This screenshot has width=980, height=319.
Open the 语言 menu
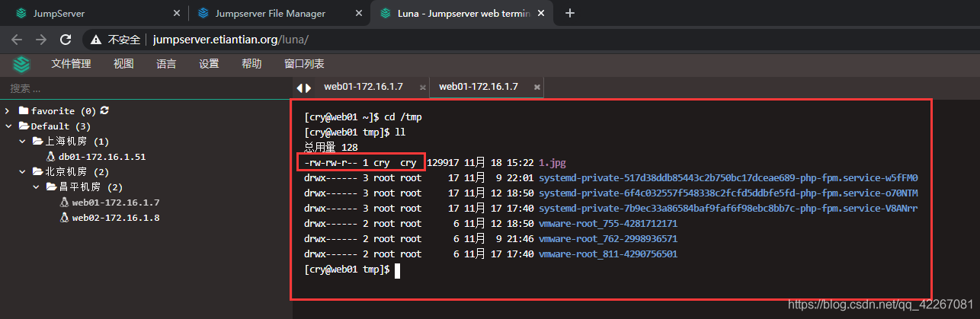click(x=166, y=64)
